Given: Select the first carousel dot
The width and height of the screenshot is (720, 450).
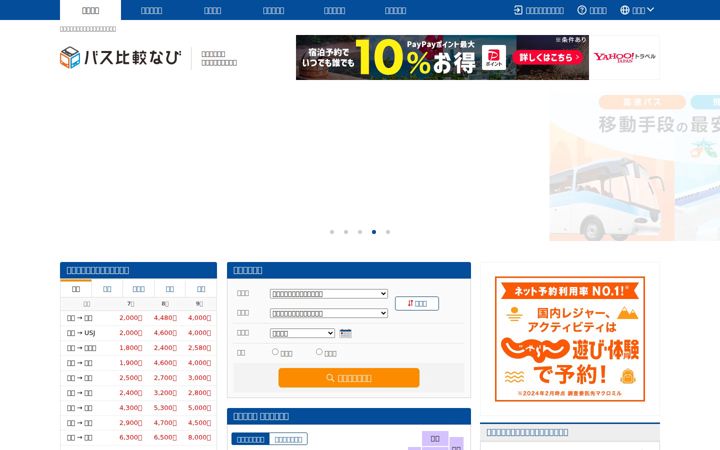Looking at the screenshot, I should point(332,232).
